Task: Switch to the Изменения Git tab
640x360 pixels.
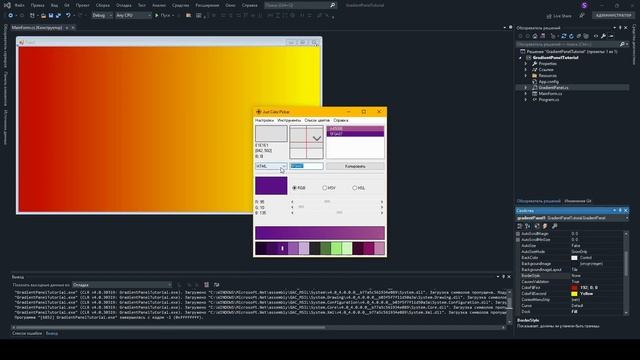Action: (578, 201)
